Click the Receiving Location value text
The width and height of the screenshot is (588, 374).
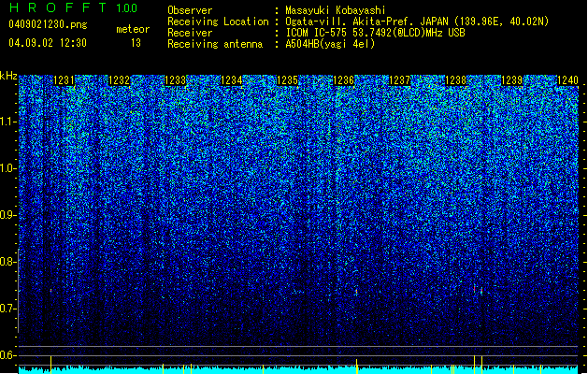click(x=417, y=22)
